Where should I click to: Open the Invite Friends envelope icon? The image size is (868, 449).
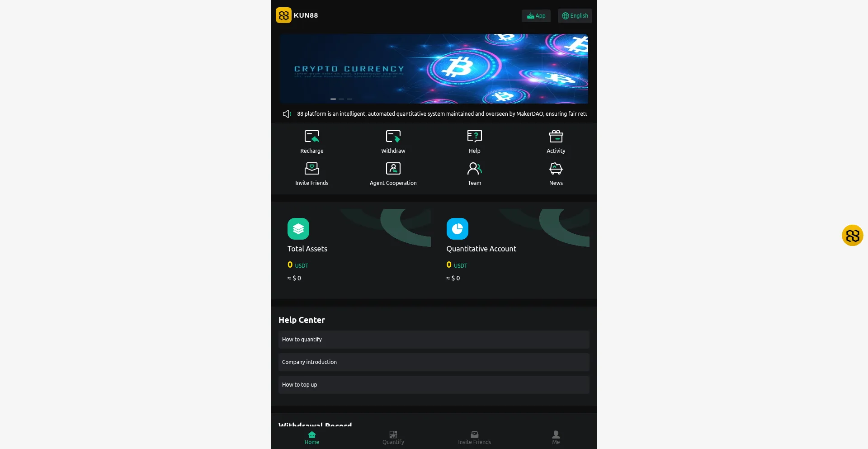pos(312,169)
